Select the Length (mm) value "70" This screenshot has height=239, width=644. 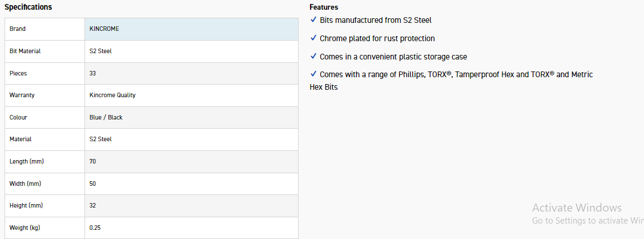pyautogui.click(x=93, y=161)
